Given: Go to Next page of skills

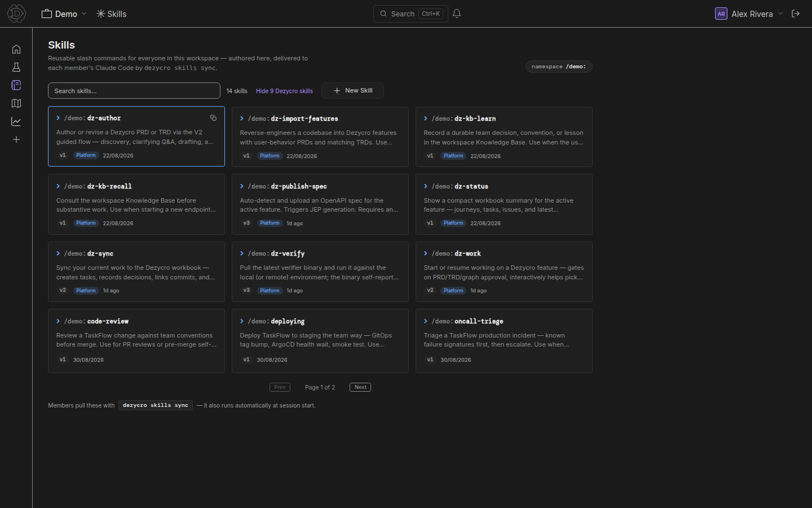Looking at the screenshot, I should (x=360, y=387).
